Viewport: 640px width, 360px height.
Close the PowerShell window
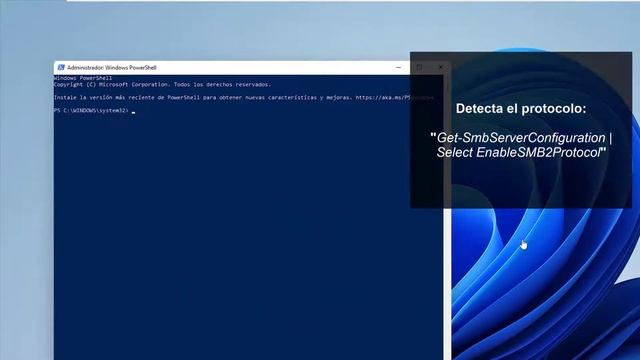click(x=440, y=67)
